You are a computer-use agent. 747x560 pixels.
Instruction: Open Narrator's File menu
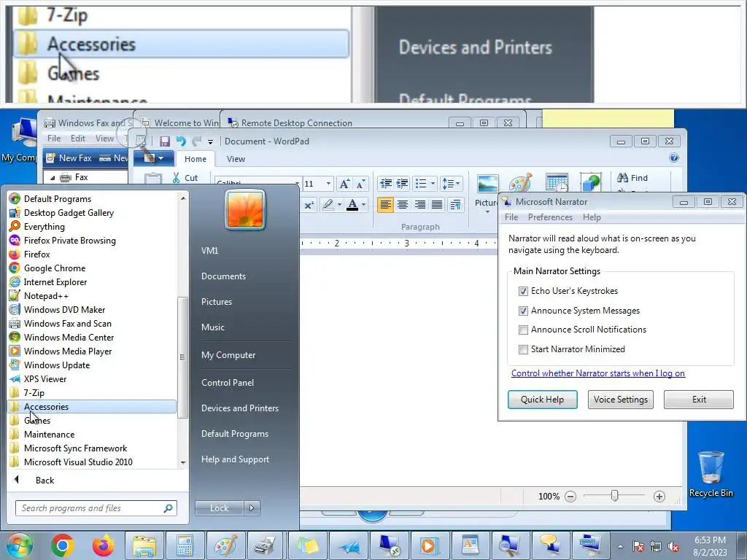511,217
